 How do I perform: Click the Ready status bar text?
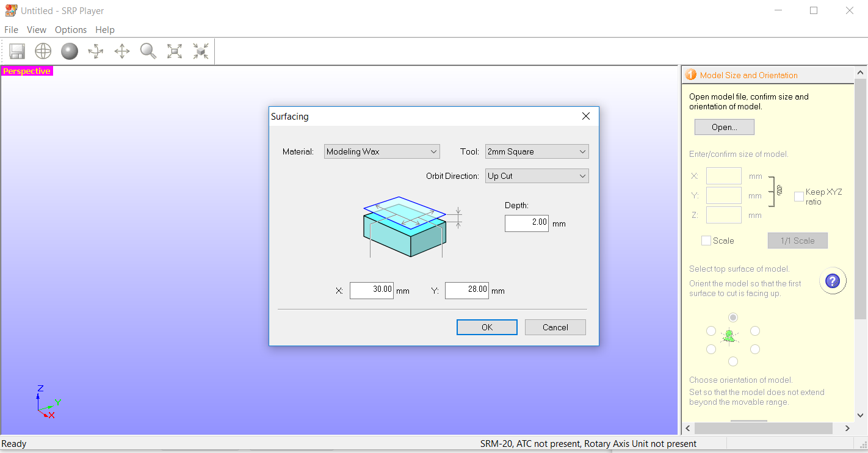point(14,444)
